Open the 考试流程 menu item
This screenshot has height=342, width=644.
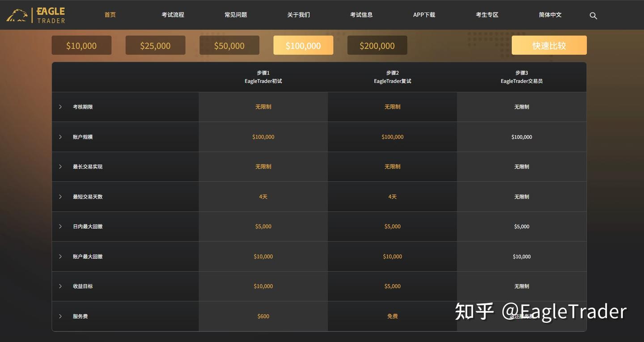pos(173,15)
